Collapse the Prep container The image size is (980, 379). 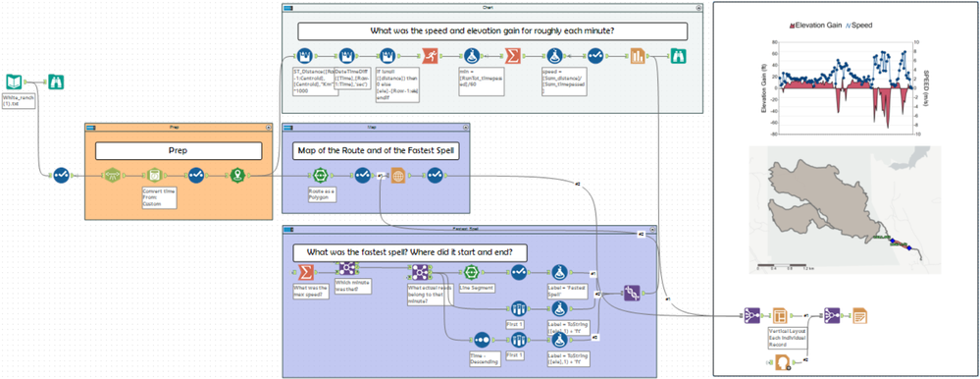pos(268,127)
